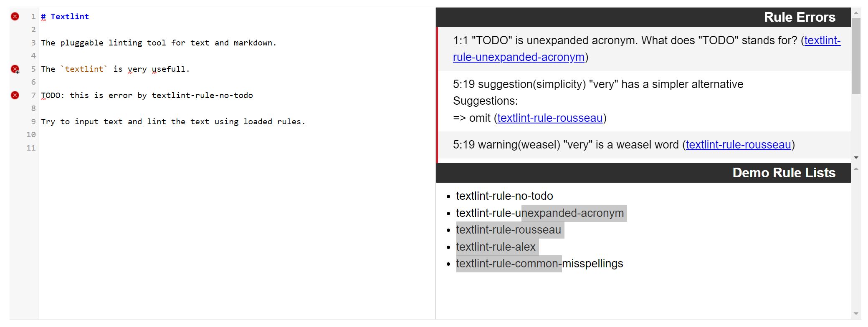Click the Rule Errors header

click(799, 17)
